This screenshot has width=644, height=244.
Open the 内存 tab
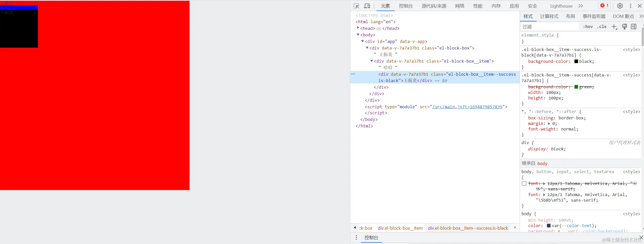tap(496, 6)
